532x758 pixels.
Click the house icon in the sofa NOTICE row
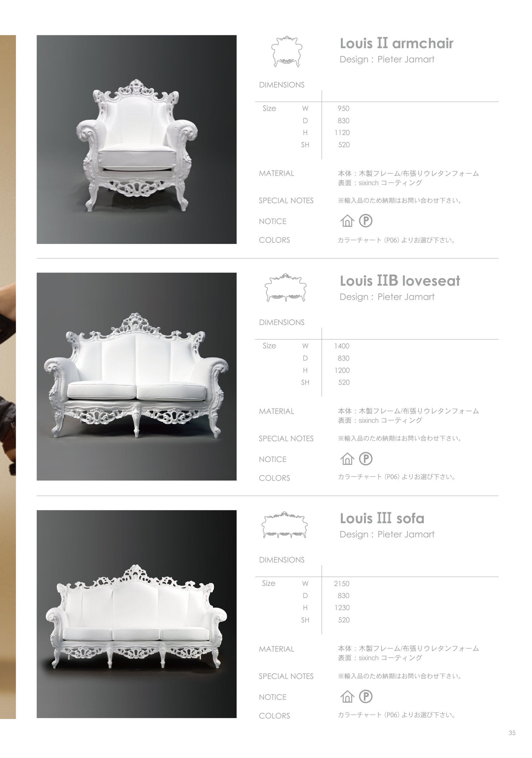(347, 697)
